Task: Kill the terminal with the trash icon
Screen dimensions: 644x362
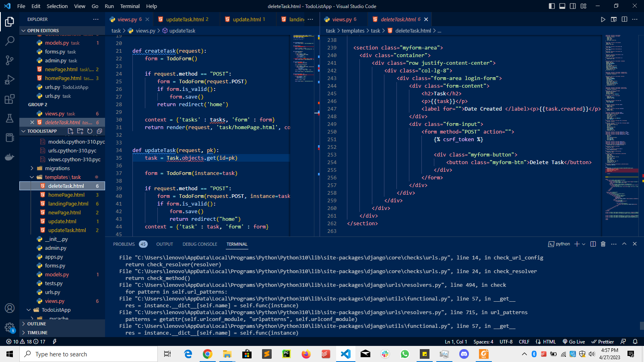Action: (603, 244)
